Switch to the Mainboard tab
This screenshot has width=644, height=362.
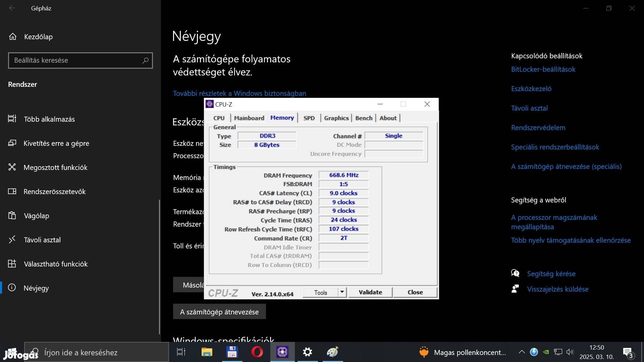tap(249, 118)
